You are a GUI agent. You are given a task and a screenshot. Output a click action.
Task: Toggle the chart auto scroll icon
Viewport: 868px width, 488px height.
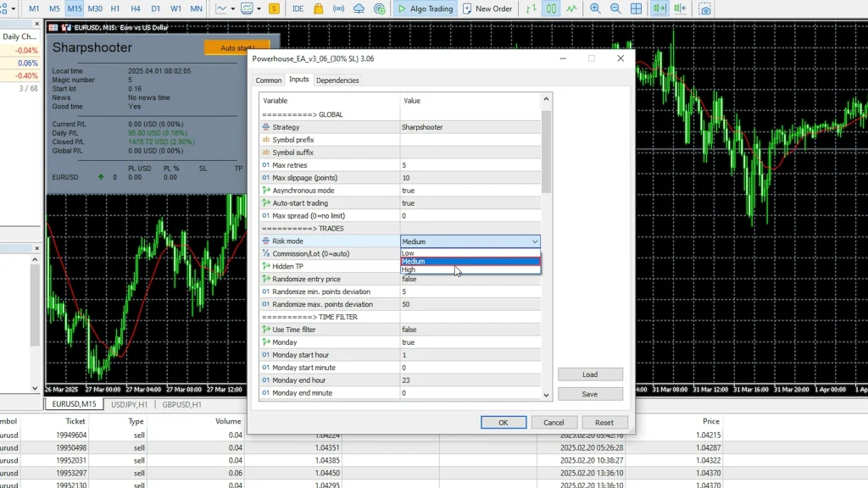[659, 8]
